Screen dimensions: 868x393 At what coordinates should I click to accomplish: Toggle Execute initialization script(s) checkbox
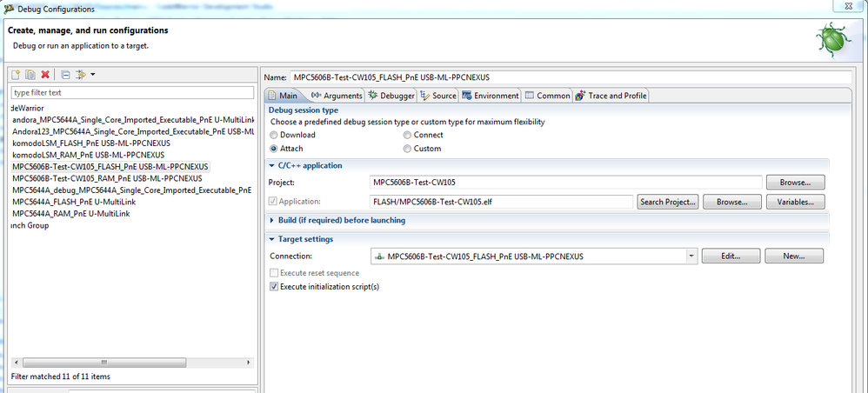[x=275, y=286]
